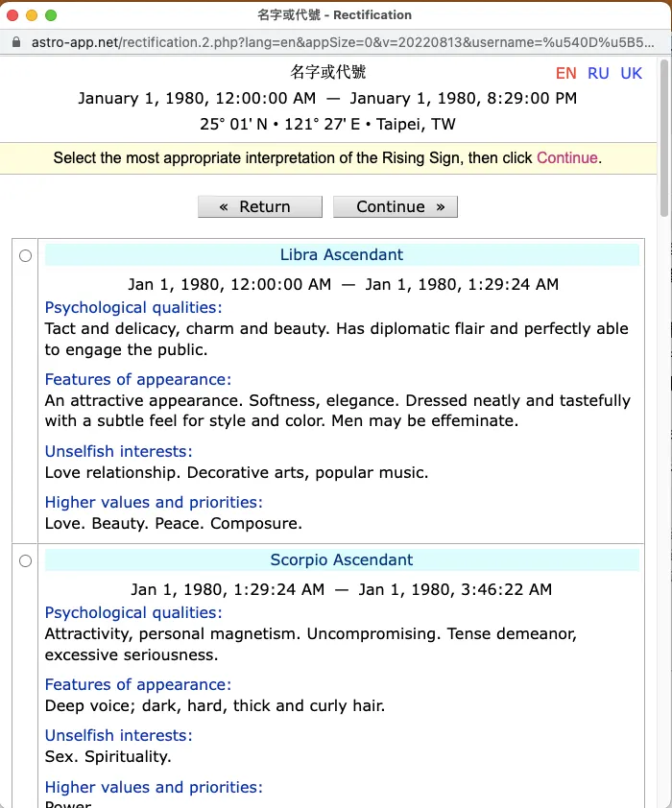Click Libra's 'Psychological qualities:' label
This screenshot has width=672, height=808.
pyautogui.click(x=133, y=308)
